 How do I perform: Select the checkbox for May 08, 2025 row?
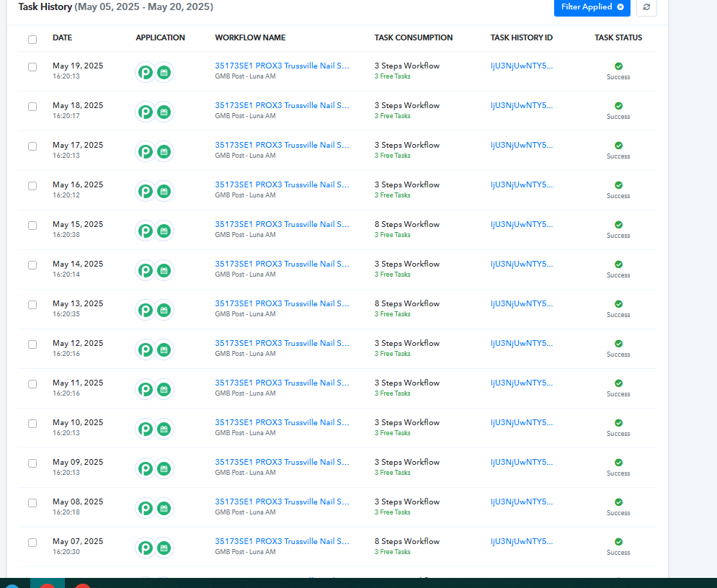[x=32, y=503]
